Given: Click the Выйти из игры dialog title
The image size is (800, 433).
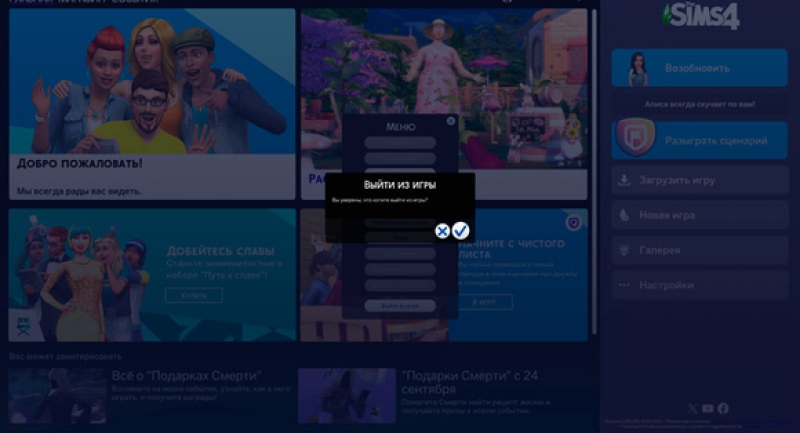Looking at the screenshot, I should pyautogui.click(x=400, y=185).
